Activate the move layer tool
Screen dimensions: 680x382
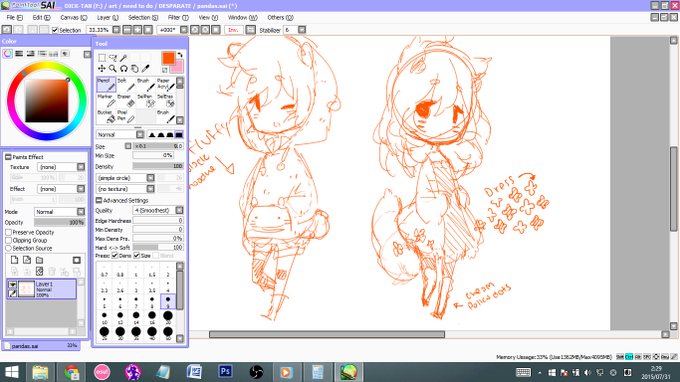click(102, 69)
